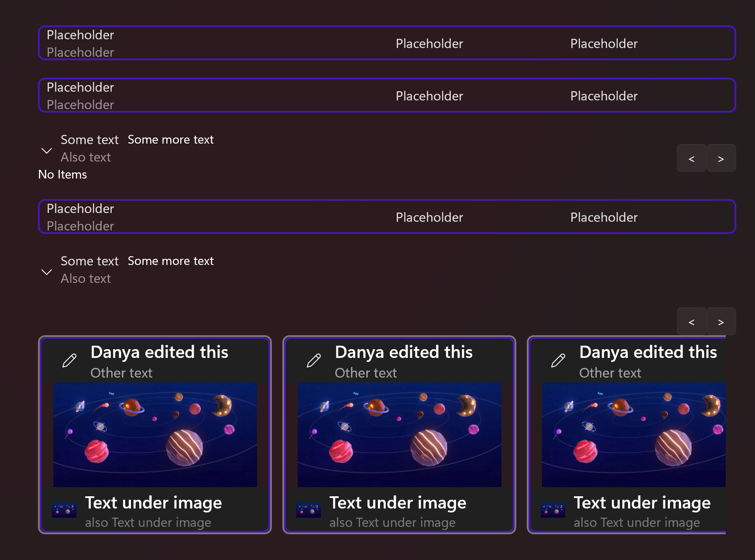Select the topmost Placeholder row
The width and height of the screenshot is (755, 560).
[387, 43]
